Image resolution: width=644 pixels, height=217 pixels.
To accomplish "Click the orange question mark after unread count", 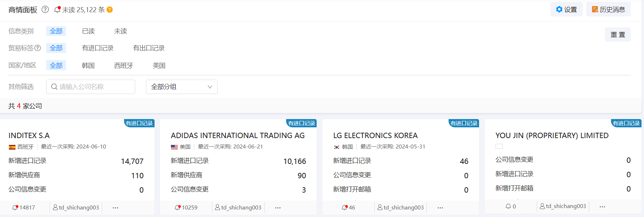I will point(110,10).
